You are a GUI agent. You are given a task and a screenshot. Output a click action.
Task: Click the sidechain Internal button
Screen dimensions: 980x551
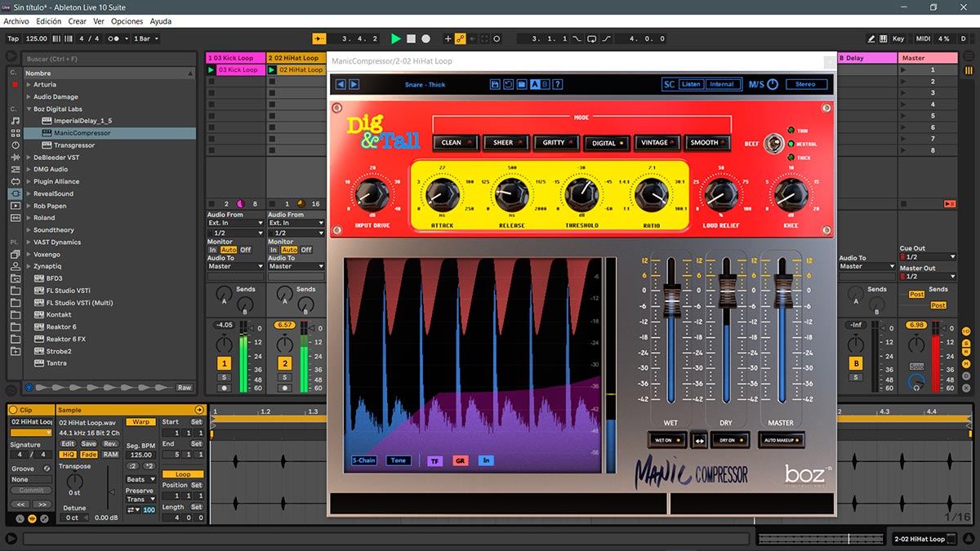click(x=722, y=84)
